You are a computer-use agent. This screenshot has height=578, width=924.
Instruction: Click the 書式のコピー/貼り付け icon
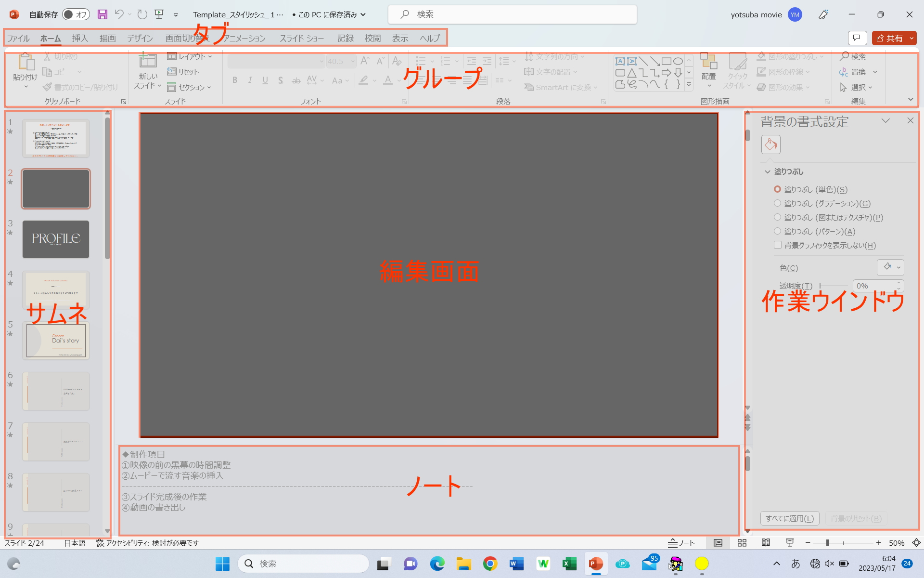48,87
